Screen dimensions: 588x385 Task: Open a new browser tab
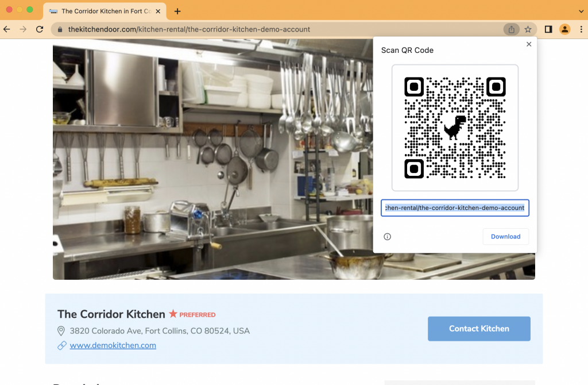[x=177, y=11]
